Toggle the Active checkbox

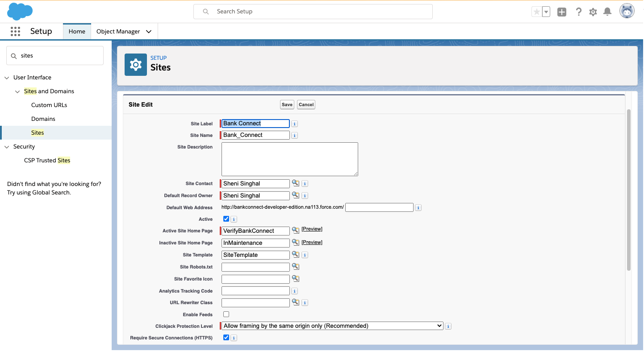tap(226, 219)
